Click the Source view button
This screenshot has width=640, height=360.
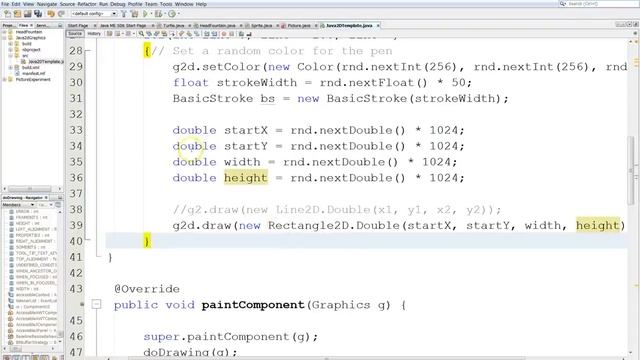75,33
